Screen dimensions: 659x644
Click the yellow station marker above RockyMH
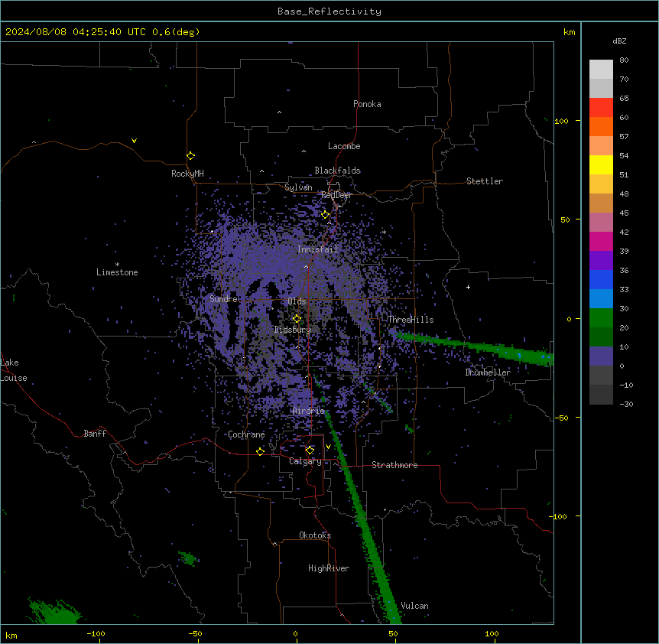pos(190,156)
